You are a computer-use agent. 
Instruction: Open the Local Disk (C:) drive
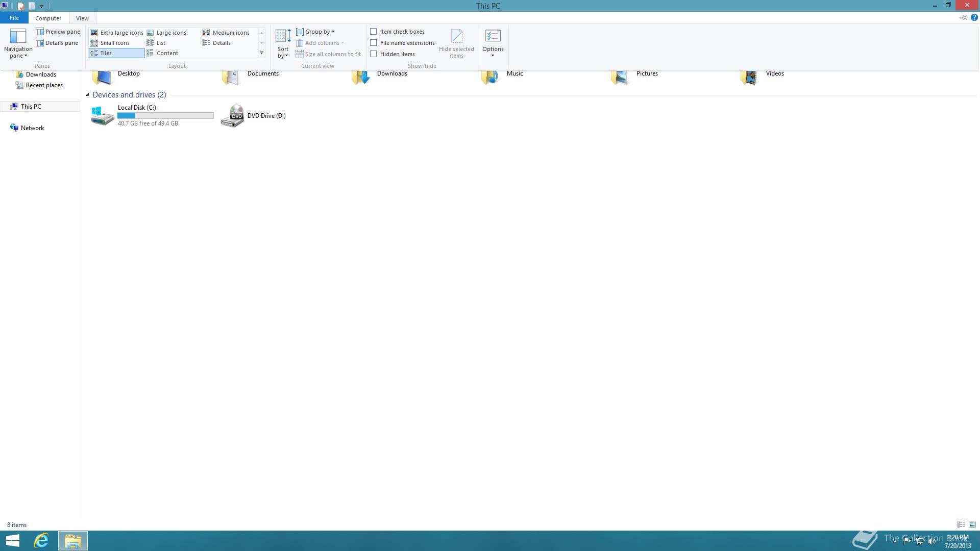pyautogui.click(x=103, y=116)
